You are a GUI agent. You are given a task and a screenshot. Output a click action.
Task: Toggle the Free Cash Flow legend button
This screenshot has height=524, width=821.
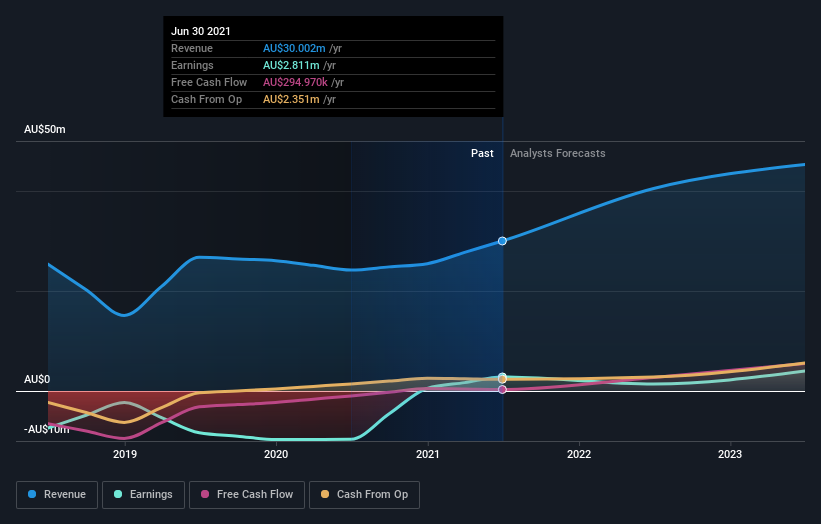pyautogui.click(x=247, y=495)
